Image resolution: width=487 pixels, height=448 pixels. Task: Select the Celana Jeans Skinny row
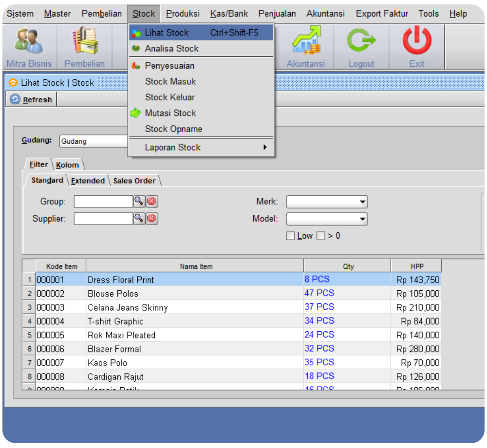coord(232,307)
